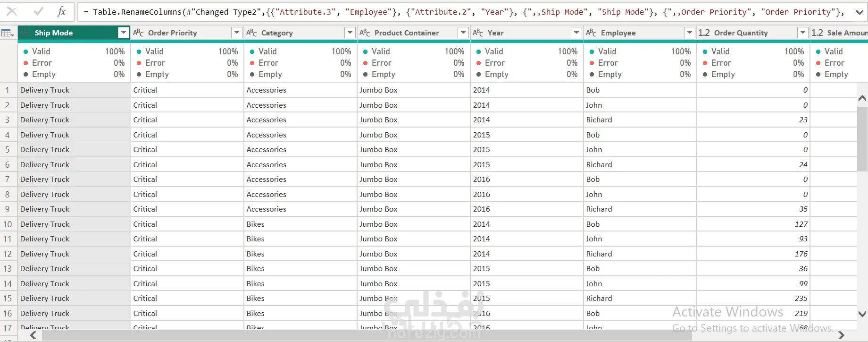The width and height of the screenshot is (868, 342).
Task: Select the Product Container column header
Action: coord(407,33)
